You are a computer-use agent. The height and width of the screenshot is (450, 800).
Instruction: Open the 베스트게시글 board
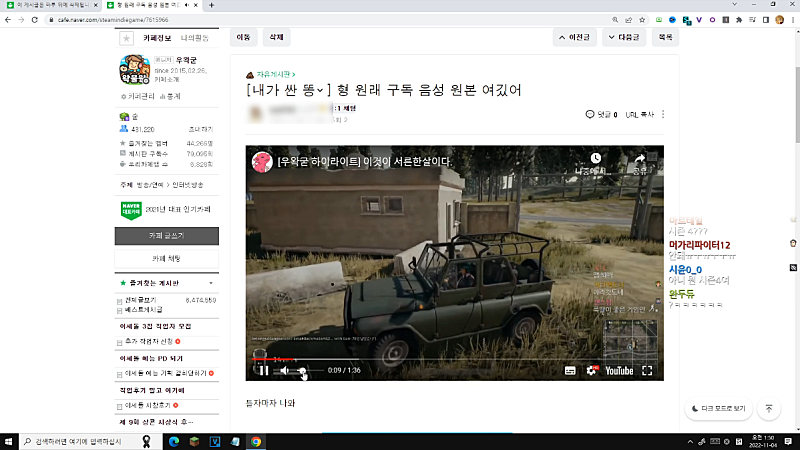point(144,310)
